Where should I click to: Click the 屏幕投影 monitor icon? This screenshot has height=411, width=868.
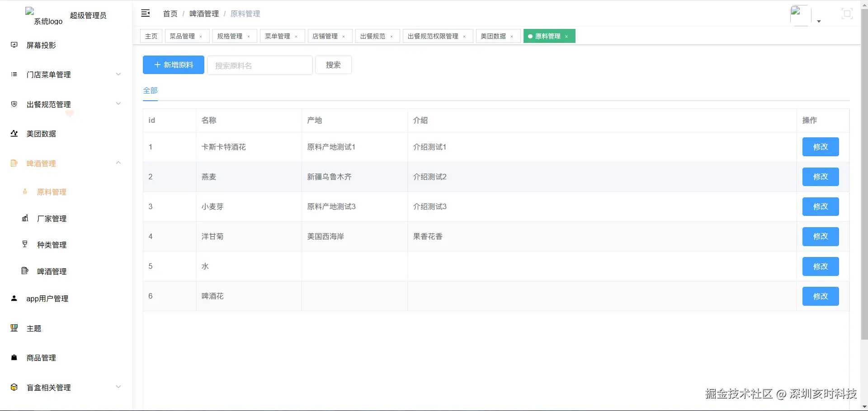pos(14,45)
